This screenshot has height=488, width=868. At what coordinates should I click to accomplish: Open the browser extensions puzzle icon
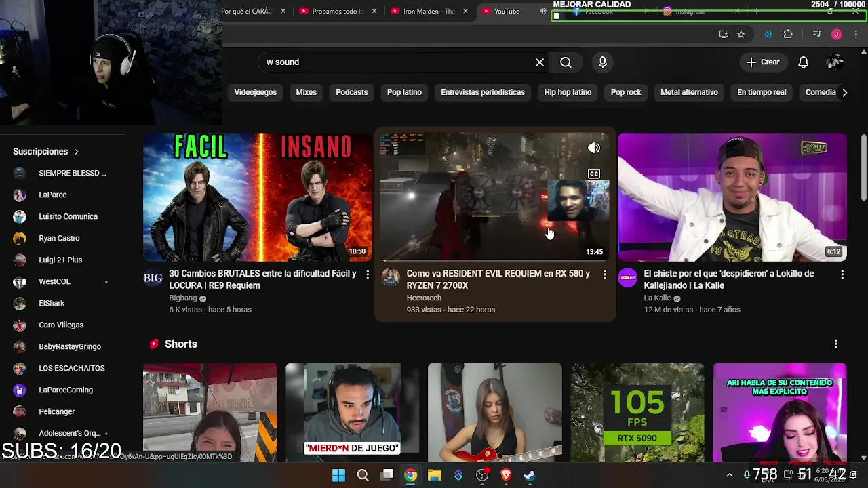coord(788,35)
